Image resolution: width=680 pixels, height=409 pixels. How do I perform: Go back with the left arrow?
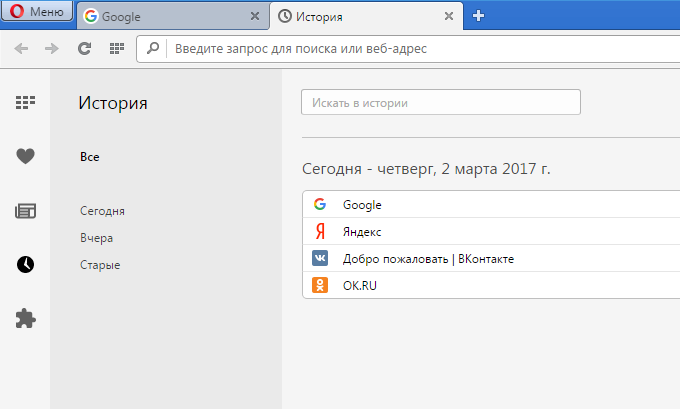coord(21,49)
